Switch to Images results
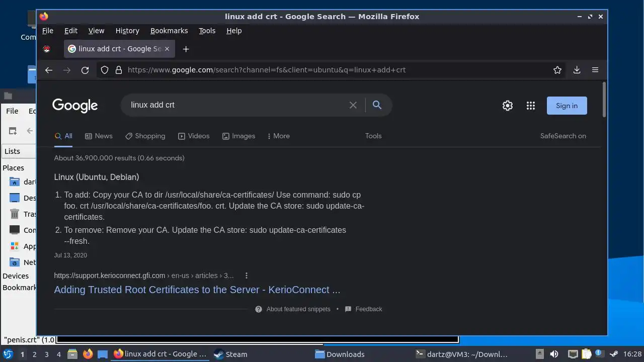 point(239,136)
